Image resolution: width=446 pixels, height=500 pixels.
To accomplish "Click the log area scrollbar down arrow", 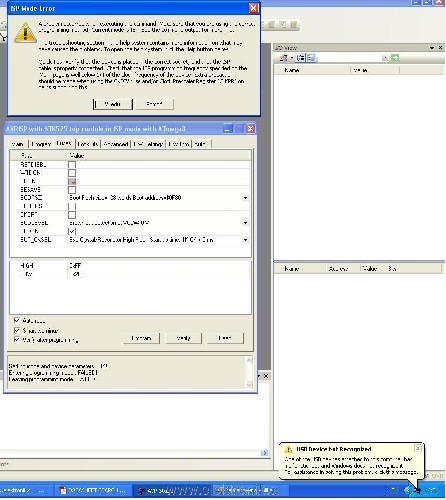I will click(249, 385).
